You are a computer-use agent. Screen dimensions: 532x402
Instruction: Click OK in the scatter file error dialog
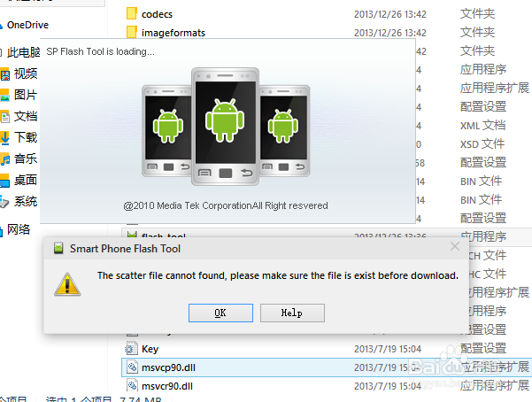(220, 313)
